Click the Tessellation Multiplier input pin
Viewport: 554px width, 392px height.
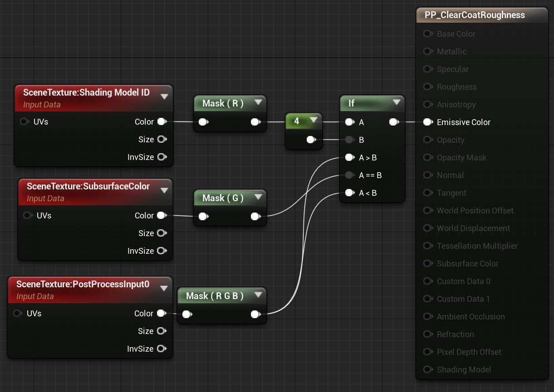[427, 246]
